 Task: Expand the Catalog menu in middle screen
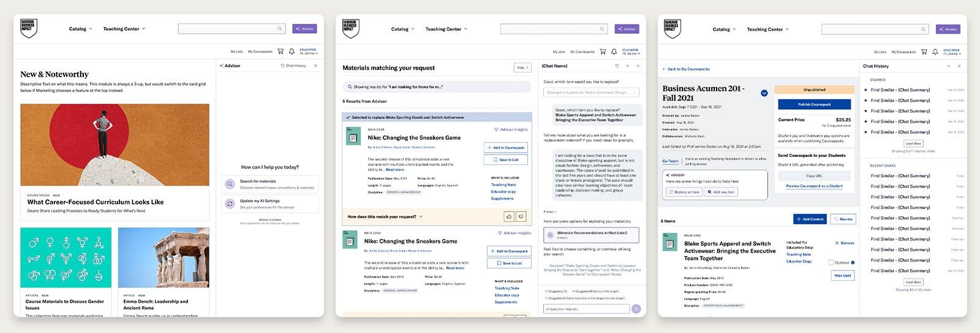point(402,29)
